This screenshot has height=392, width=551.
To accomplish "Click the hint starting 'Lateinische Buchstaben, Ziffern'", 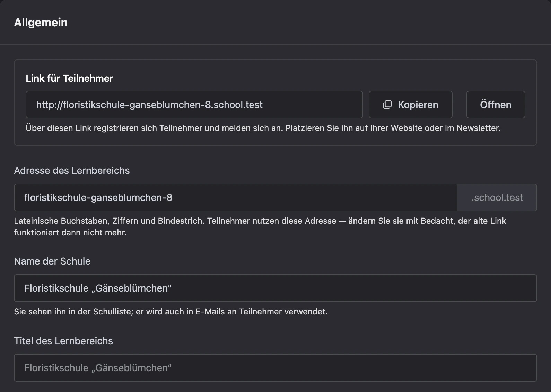I will (260, 227).
